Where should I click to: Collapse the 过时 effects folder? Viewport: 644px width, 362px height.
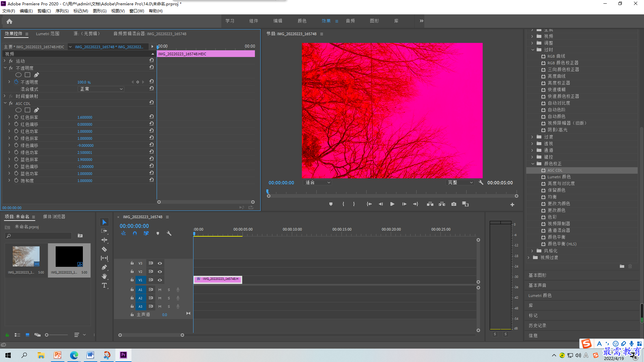[533, 50]
